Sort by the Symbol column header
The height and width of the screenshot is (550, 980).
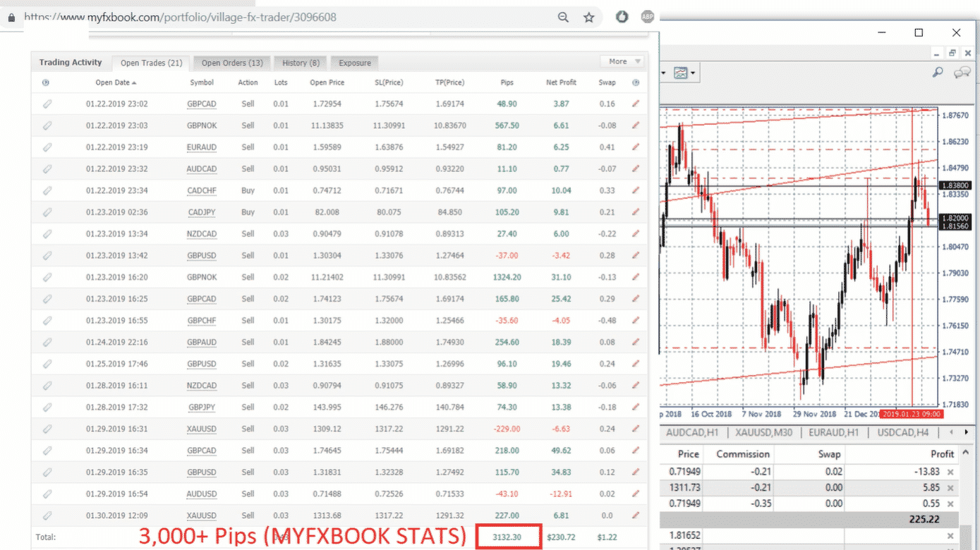click(x=202, y=82)
